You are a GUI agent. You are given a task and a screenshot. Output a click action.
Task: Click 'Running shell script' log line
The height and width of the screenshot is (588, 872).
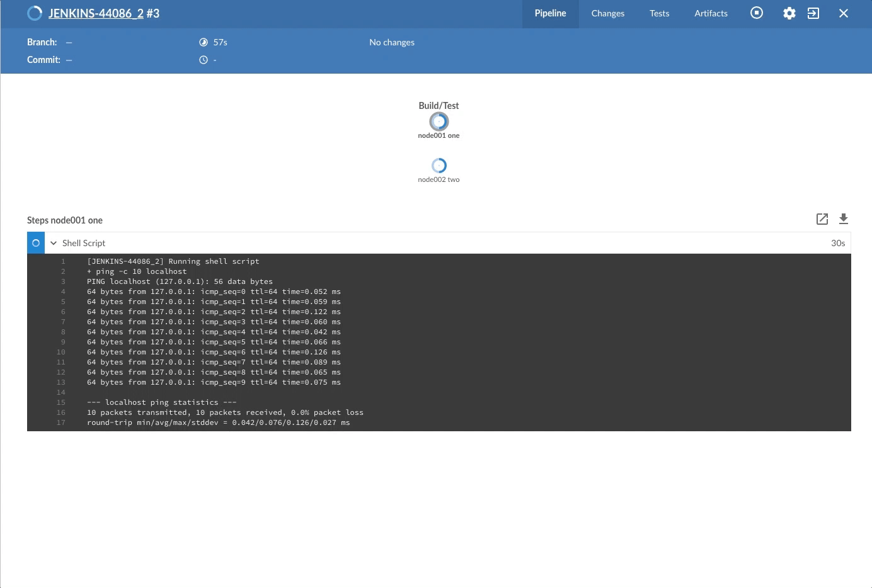point(173,261)
